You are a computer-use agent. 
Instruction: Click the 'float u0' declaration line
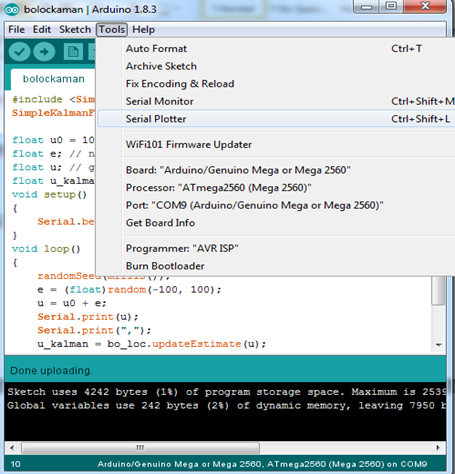(53, 140)
